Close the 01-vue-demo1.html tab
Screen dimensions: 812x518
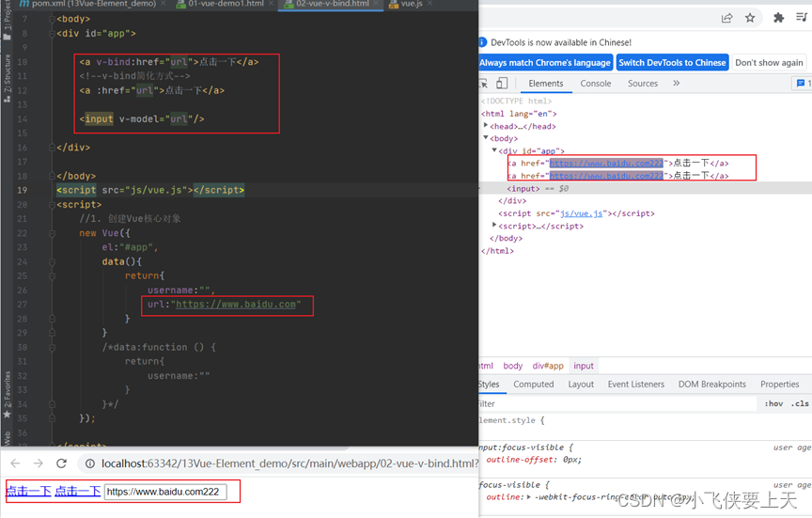272,4
